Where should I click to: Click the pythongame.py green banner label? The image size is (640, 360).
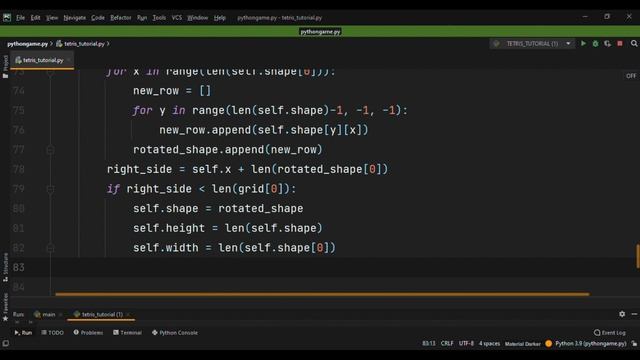coord(320,31)
